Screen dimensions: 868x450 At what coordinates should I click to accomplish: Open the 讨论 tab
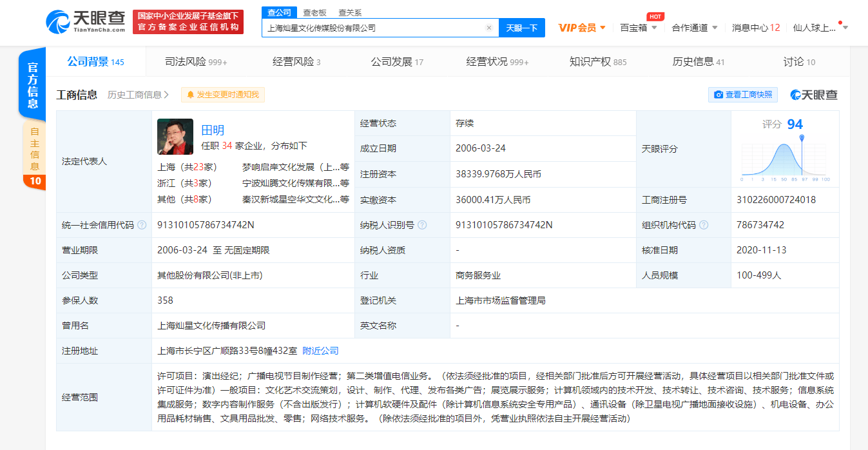(x=799, y=62)
